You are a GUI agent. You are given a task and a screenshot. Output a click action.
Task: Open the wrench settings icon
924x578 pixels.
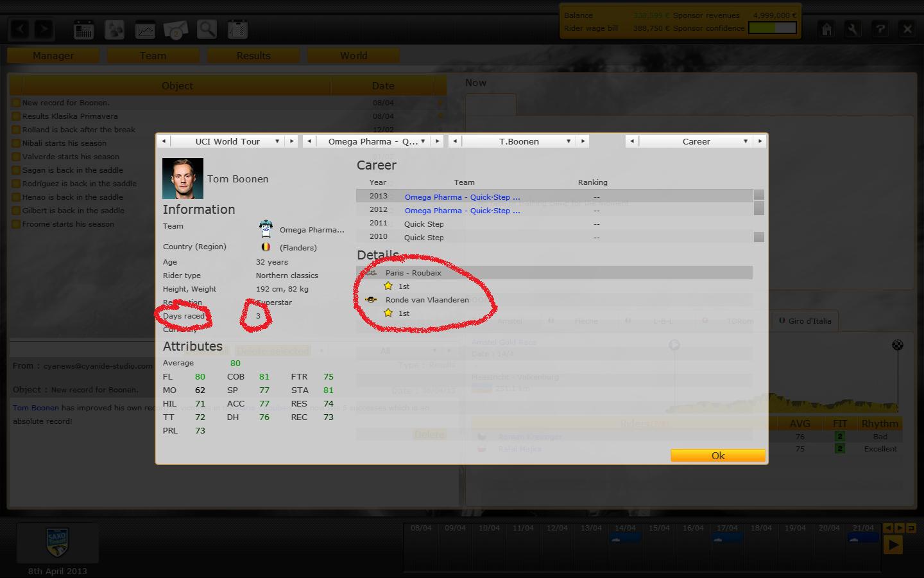[x=853, y=29]
